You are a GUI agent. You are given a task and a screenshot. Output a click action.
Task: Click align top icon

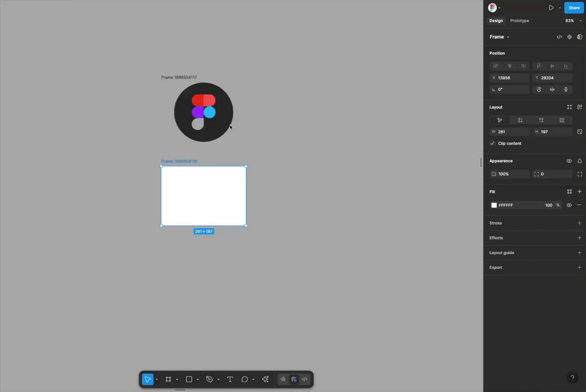(x=539, y=66)
